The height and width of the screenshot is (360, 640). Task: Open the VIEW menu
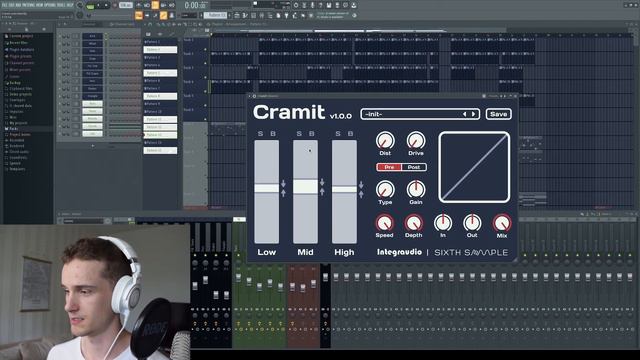coord(40,5)
